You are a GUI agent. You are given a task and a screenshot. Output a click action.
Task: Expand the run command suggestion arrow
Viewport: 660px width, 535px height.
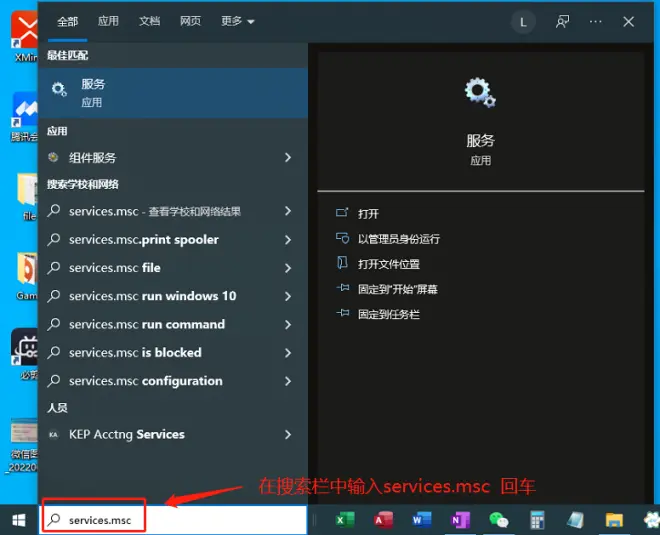click(288, 325)
